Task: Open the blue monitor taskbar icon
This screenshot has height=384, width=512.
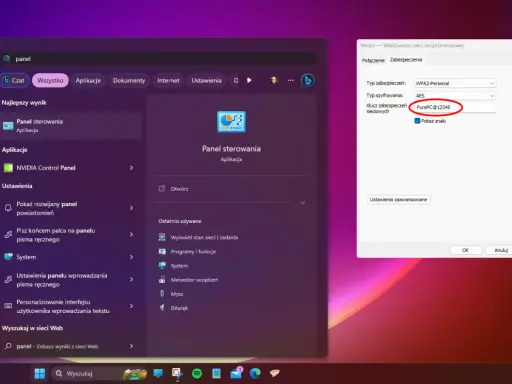Action: 158,373
